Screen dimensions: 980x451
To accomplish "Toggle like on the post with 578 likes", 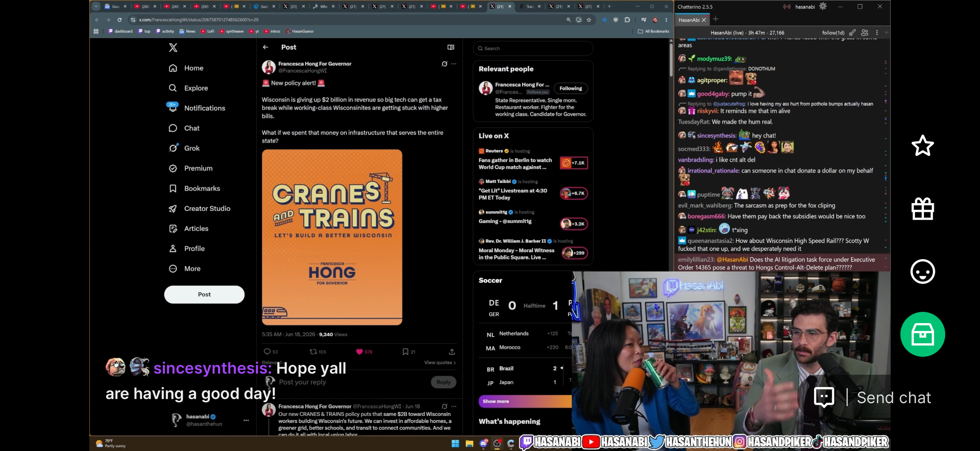I will click(364, 352).
